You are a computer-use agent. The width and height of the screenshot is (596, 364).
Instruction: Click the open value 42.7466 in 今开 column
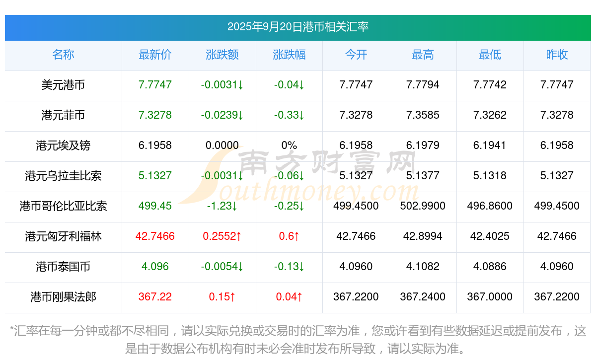[356, 236]
